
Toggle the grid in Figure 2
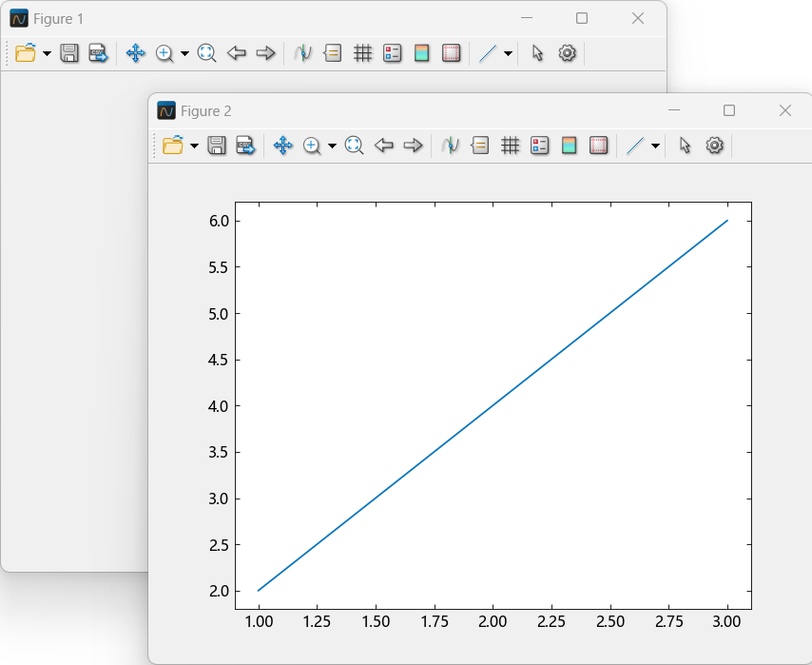click(510, 146)
